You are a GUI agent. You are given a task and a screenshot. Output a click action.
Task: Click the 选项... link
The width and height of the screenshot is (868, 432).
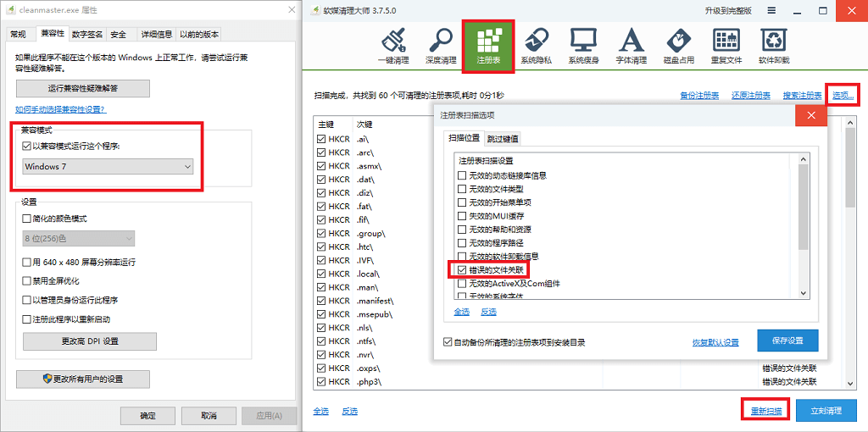843,96
